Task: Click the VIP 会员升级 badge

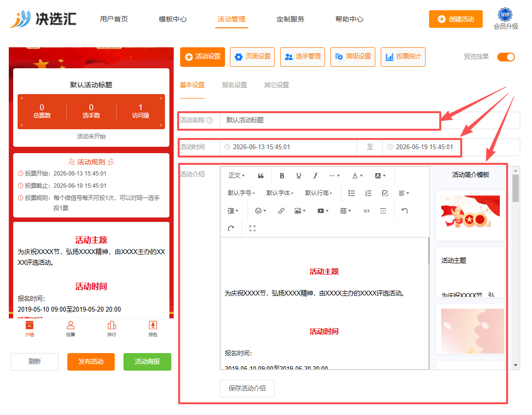Action: point(506,19)
